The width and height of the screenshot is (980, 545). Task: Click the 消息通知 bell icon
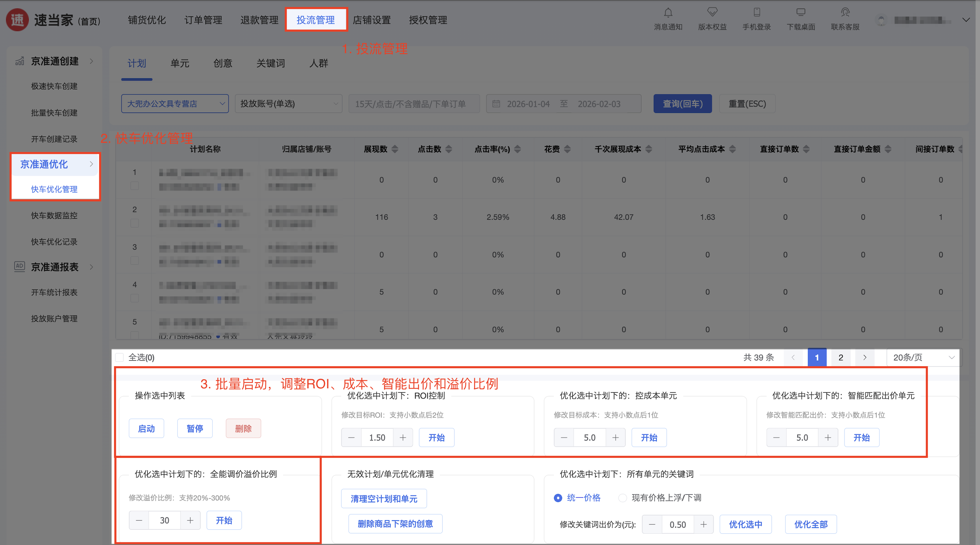[x=668, y=13]
